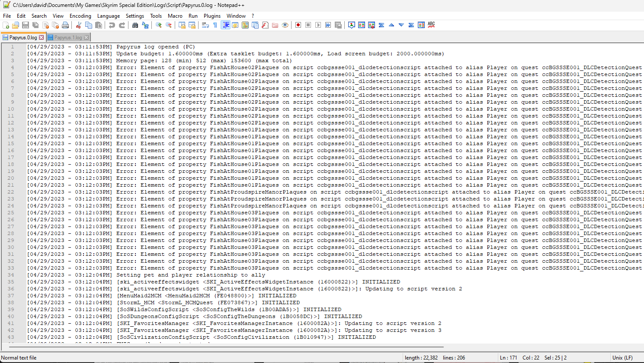Toggle the Document Map panel icon

pos(245,25)
